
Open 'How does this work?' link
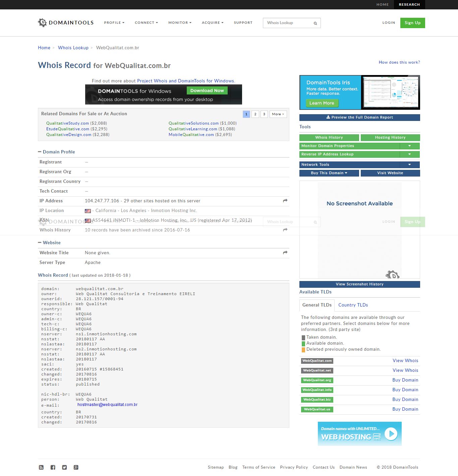[399, 62]
